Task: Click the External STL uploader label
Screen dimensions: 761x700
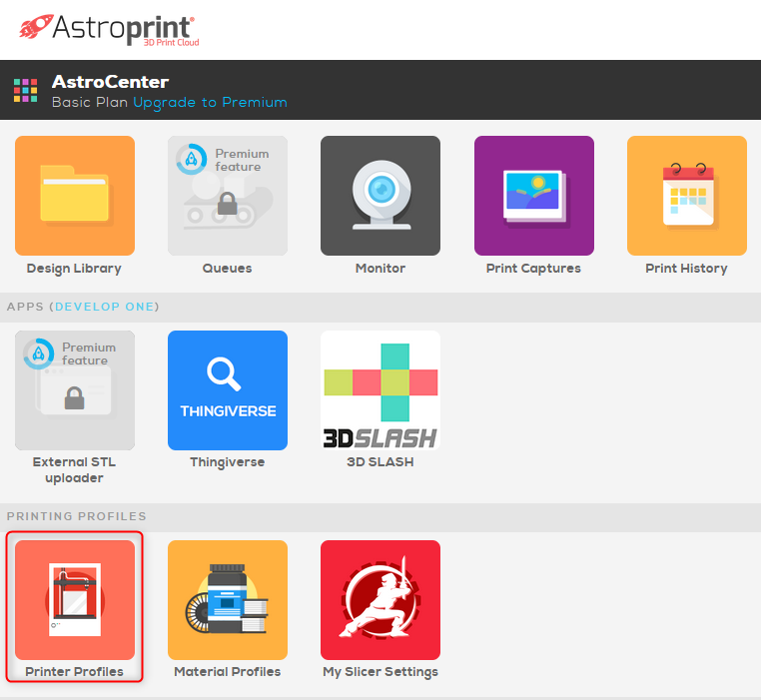Action: click(x=74, y=470)
